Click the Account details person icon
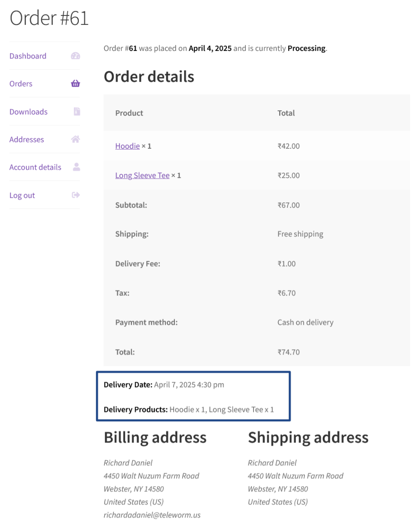This screenshot has height=532, width=419. [76, 167]
